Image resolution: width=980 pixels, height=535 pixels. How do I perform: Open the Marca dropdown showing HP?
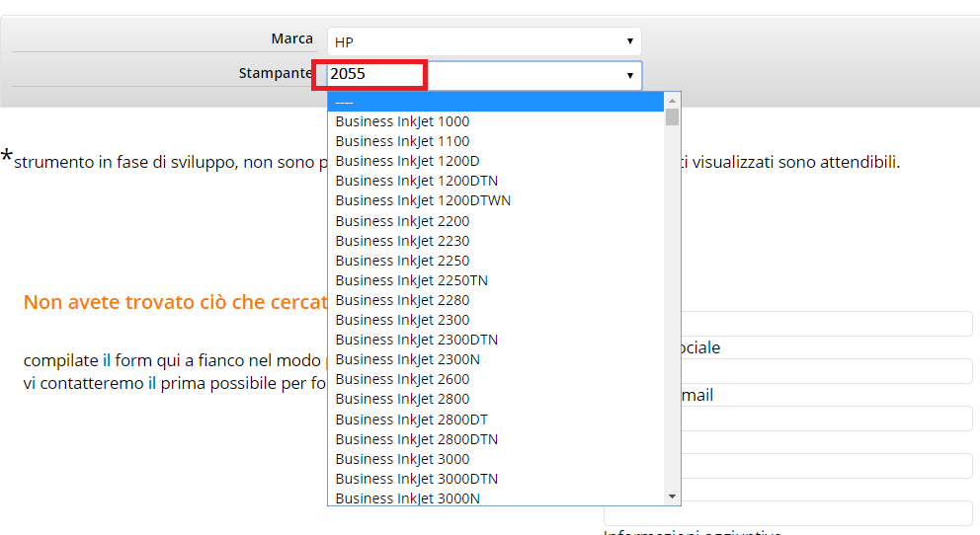[483, 41]
